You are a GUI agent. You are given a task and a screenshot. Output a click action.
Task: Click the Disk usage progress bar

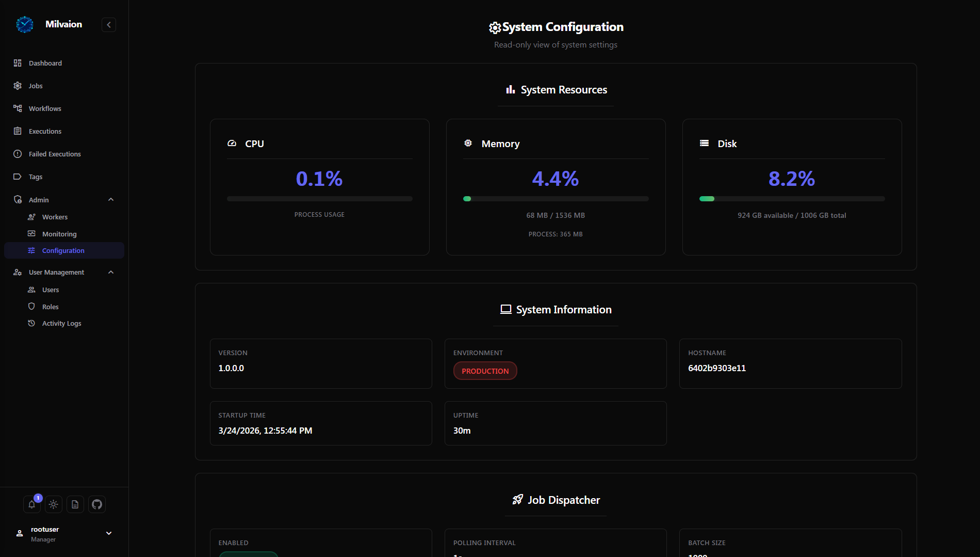tap(792, 199)
